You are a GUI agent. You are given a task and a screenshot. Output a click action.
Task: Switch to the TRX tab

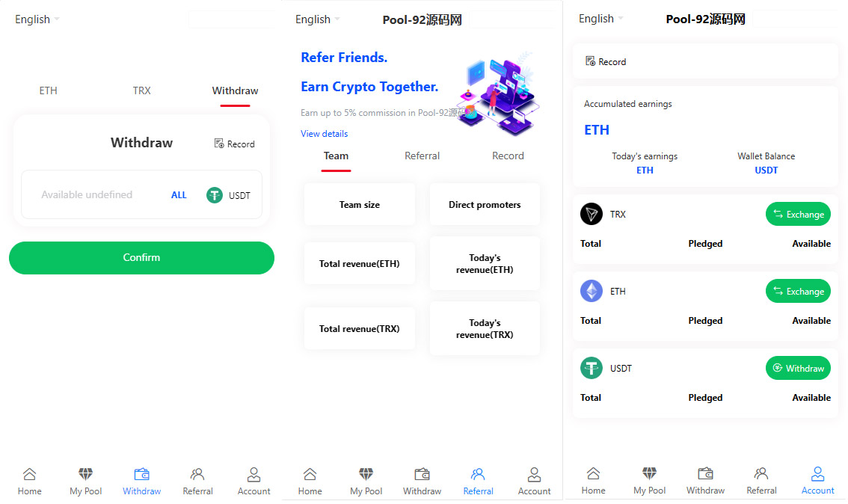(x=141, y=90)
